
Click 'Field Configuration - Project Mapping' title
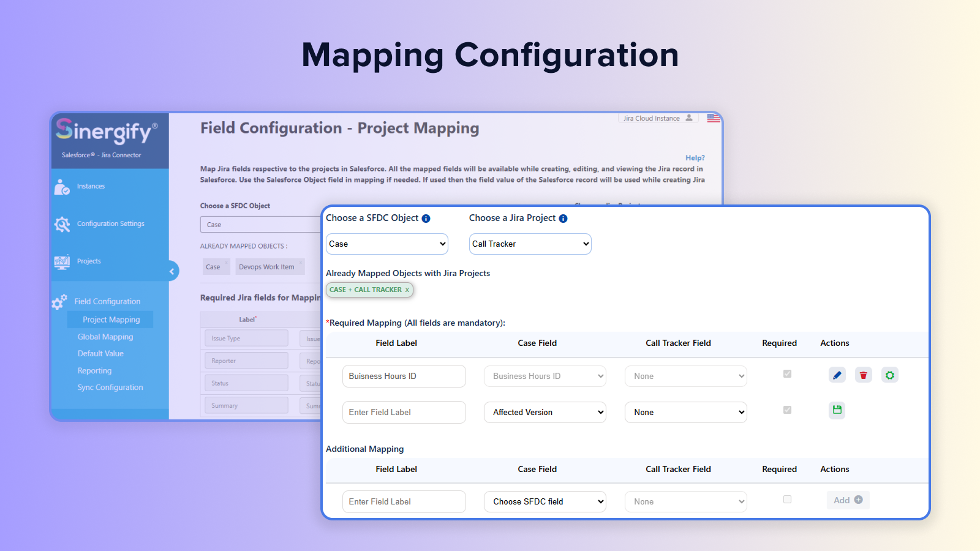(x=340, y=128)
